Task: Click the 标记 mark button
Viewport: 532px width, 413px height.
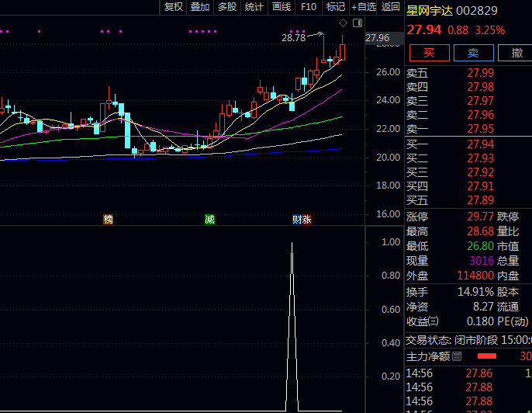Action: click(x=336, y=7)
